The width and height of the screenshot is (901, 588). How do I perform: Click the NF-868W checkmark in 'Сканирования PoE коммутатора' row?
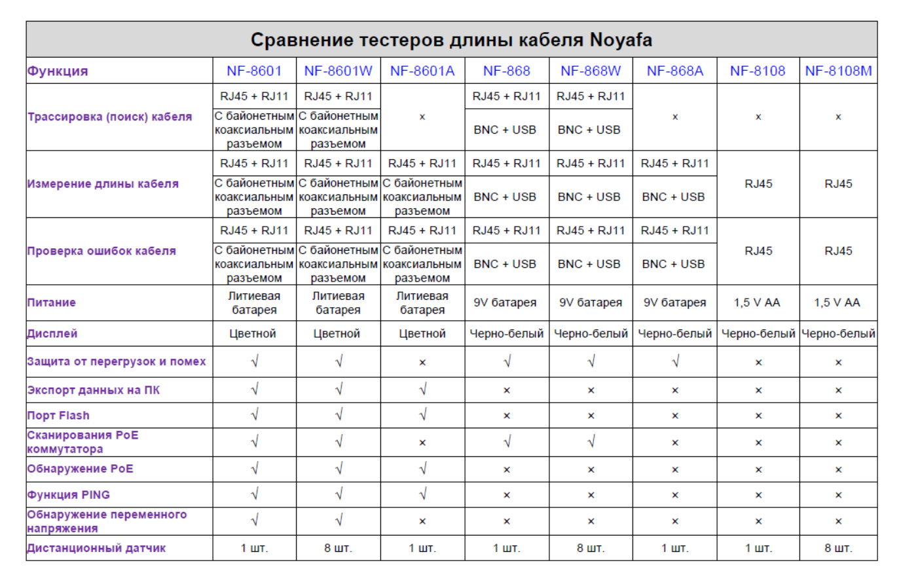[591, 443]
